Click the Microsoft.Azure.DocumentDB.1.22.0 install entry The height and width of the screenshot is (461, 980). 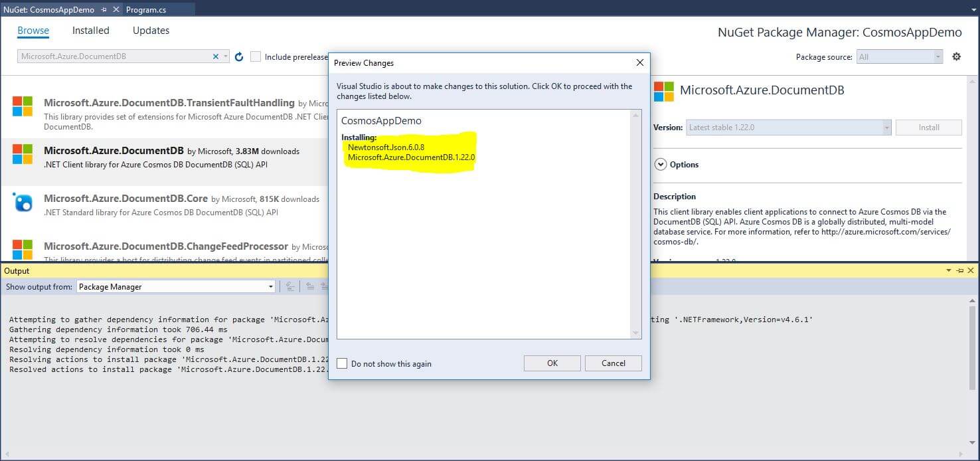[x=411, y=157]
